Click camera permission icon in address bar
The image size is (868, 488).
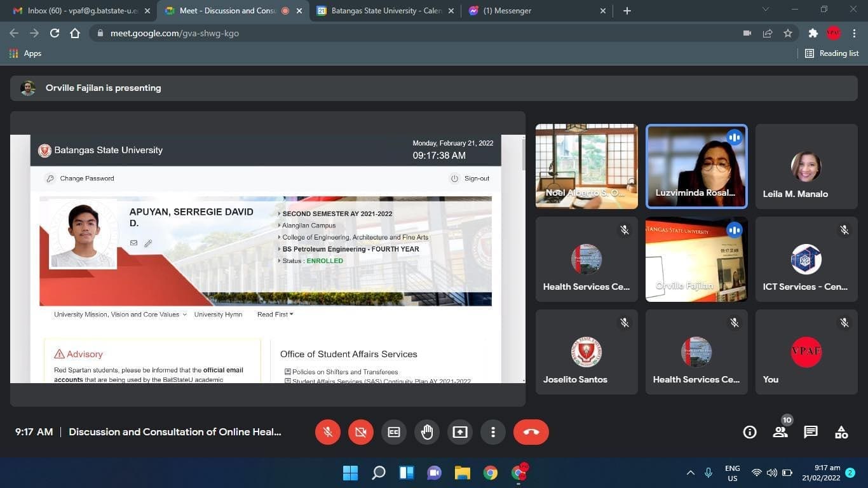pos(747,33)
